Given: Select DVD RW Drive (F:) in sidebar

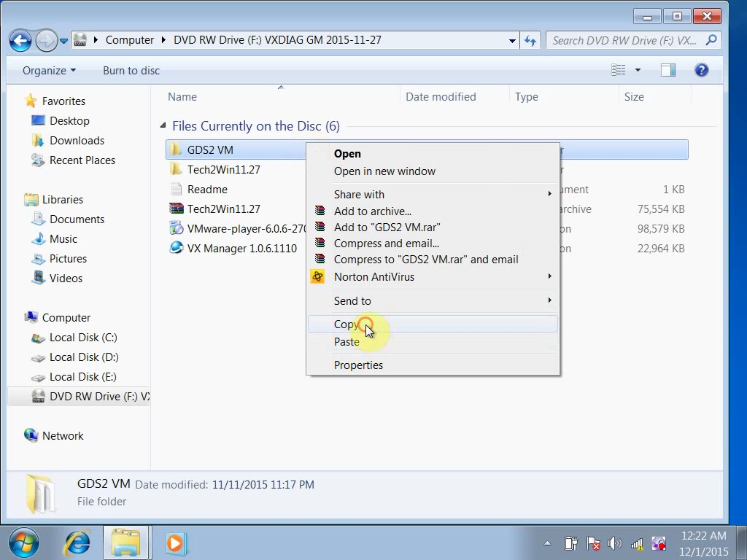Looking at the screenshot, I should pos(79,396).
